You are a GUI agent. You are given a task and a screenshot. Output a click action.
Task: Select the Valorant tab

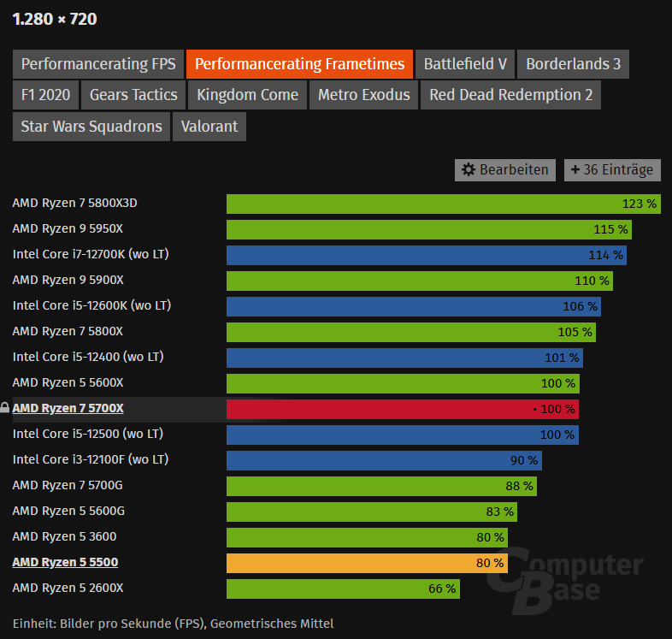tap(209, 127)
